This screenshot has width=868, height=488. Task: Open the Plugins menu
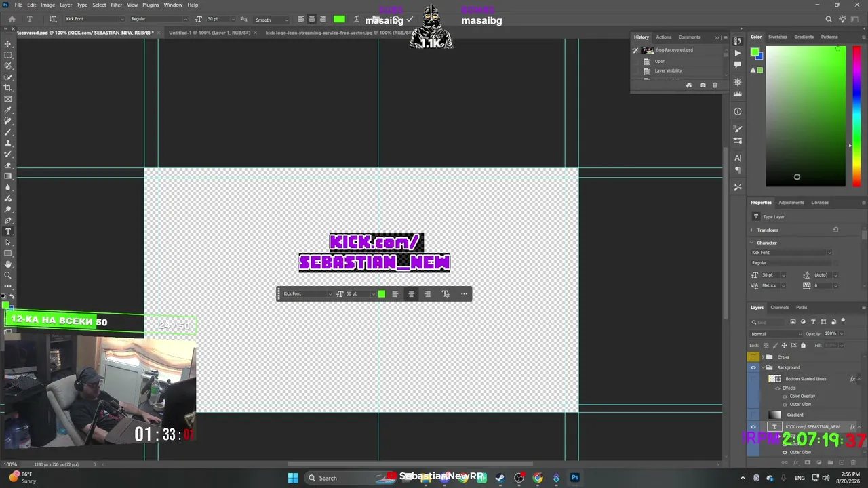click(x=151, y=5)
